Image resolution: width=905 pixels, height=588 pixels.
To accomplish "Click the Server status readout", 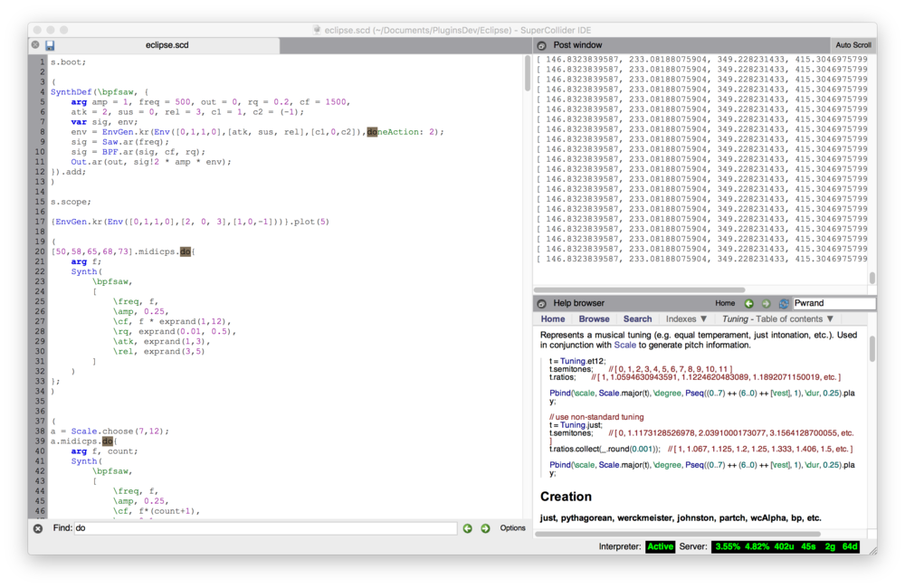I will coord(786,546).
